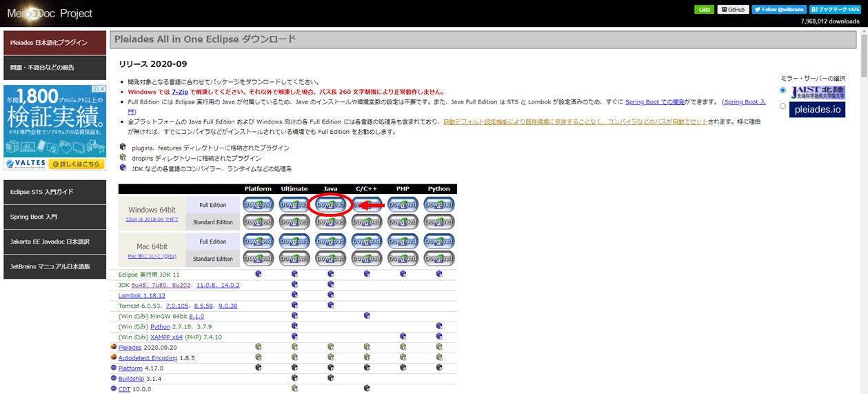This screenshot has width=868, height=394.
Task: Click the pleiades.io mirror logo
Action: [x=817, y=110]
